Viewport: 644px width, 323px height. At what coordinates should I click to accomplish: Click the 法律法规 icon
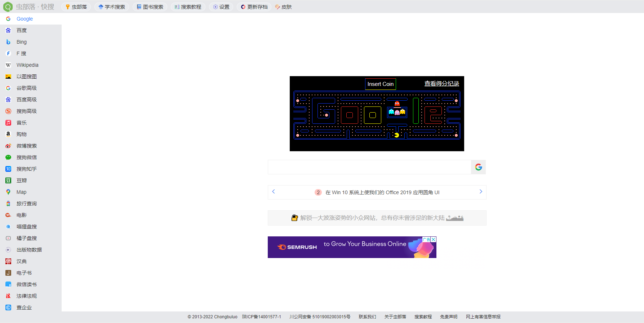[x=8, y=296]
